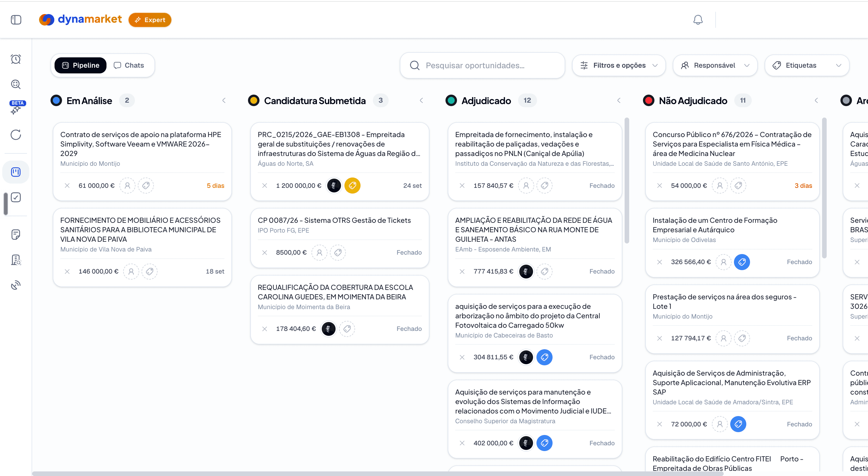
Task: Open the radar sidebar icon
Action: pos(16,285)
